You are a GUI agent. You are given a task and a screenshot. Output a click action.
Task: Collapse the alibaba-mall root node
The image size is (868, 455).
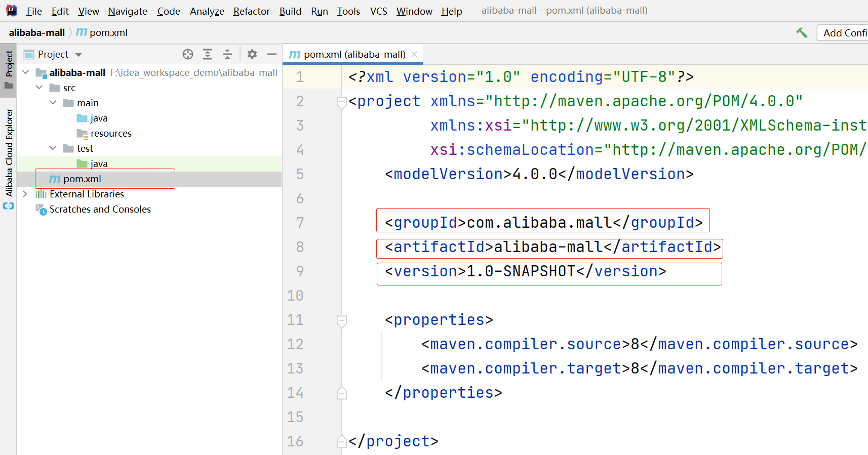[x=26, y=72]
